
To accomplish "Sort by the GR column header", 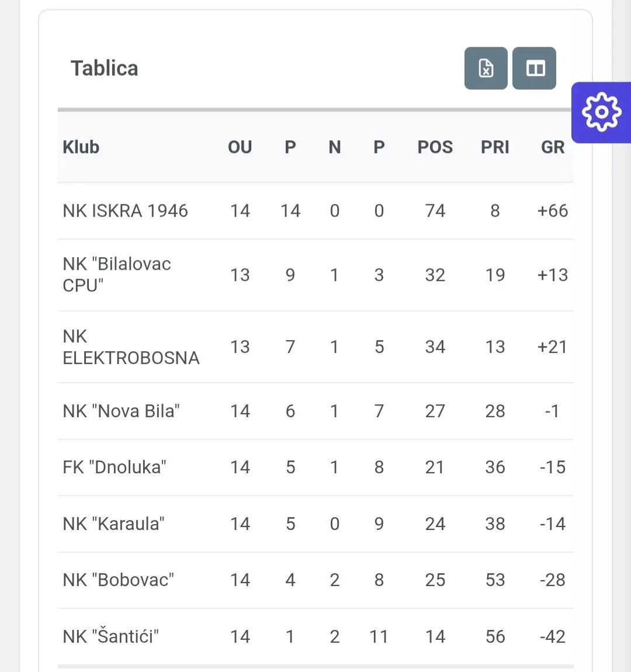I will (553, 147).
